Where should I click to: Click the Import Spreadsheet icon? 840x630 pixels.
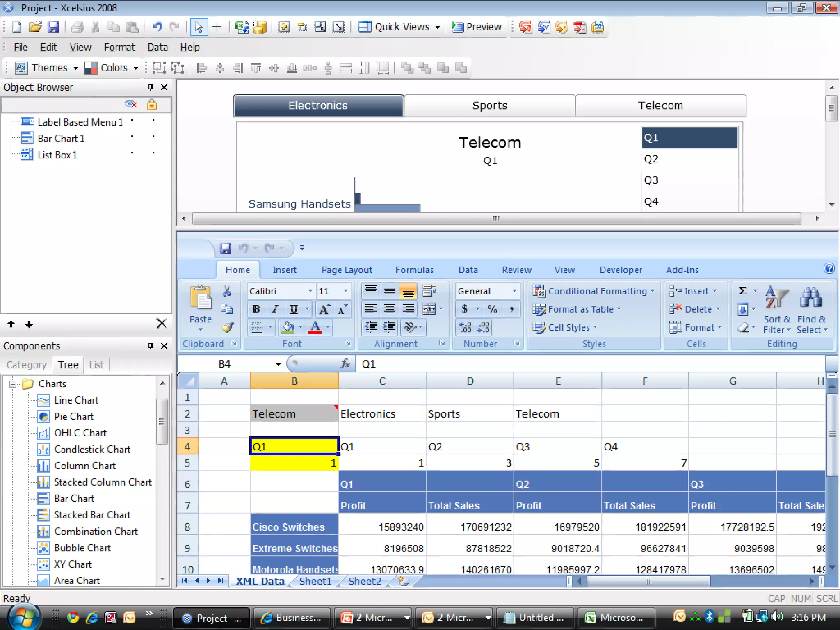pos(242,27)
